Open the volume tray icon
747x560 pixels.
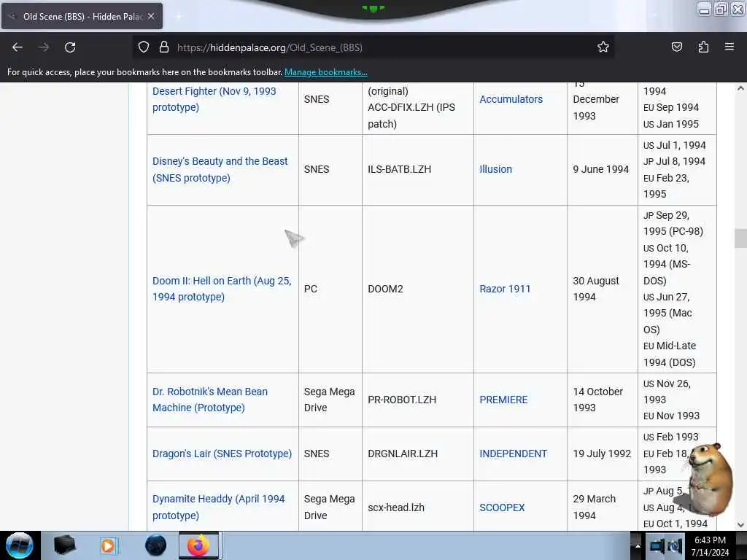(x=675, y=546)
